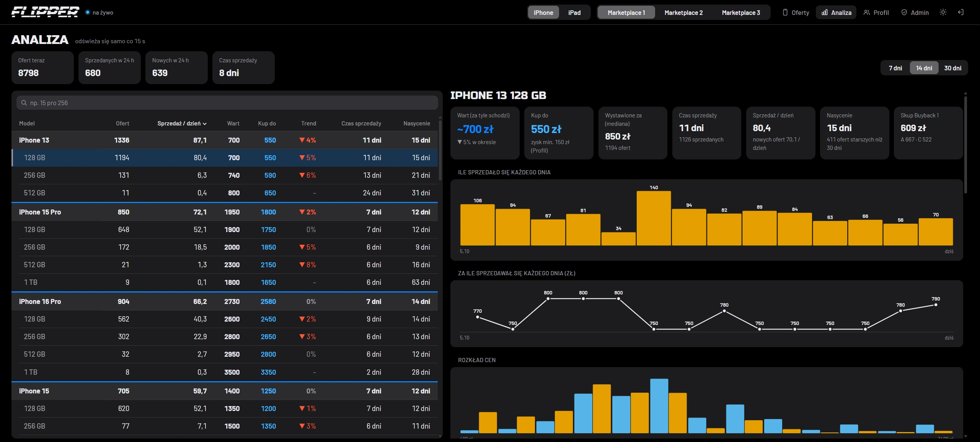
Task: Collapse the iPhone 13 group row
Action: (225, 140)
